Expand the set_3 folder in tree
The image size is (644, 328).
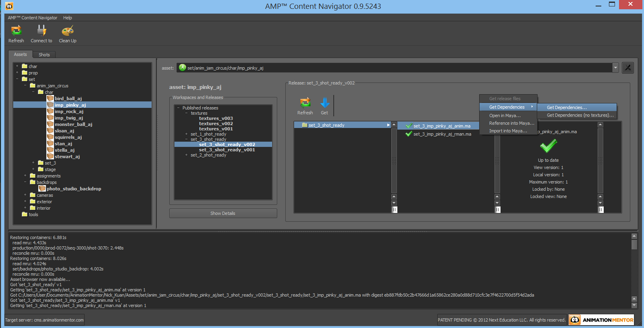click(33, 163)
